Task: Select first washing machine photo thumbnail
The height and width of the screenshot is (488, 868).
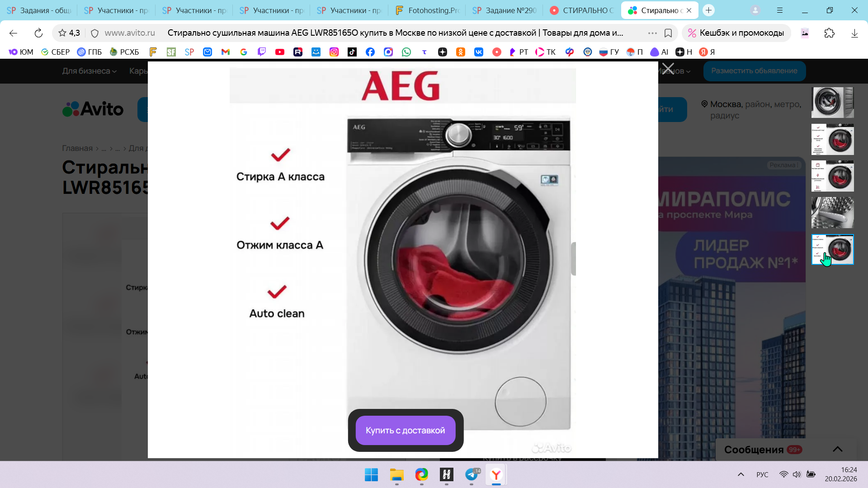Action: (832, 103)
